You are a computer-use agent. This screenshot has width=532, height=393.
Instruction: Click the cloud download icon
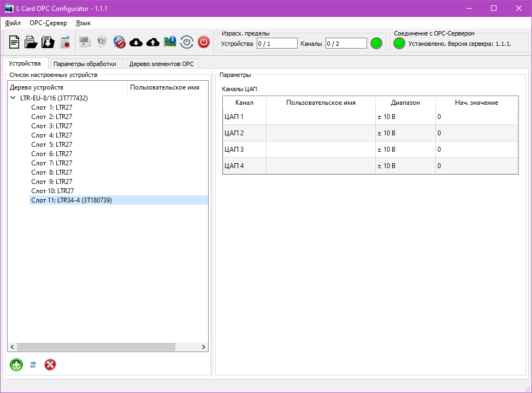coord(136,43)
